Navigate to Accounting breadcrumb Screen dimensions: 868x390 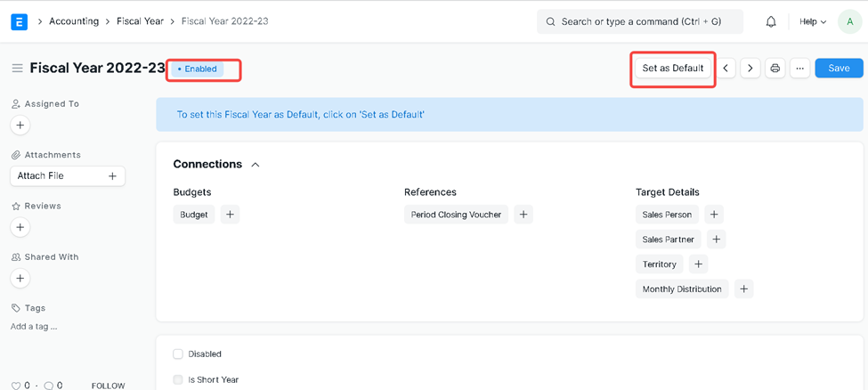pos(74,21)
